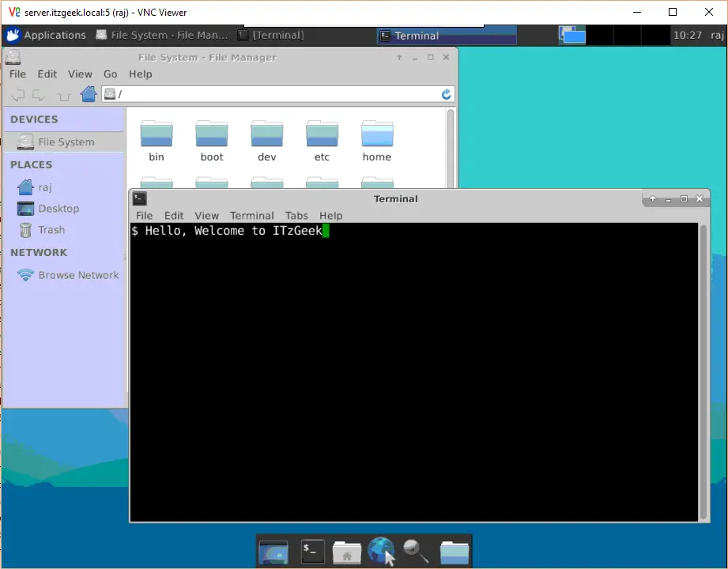728x569 pixels.
Task: Switch to the bracketed [Terminal] taskbar entry
Action: point(271,36)
